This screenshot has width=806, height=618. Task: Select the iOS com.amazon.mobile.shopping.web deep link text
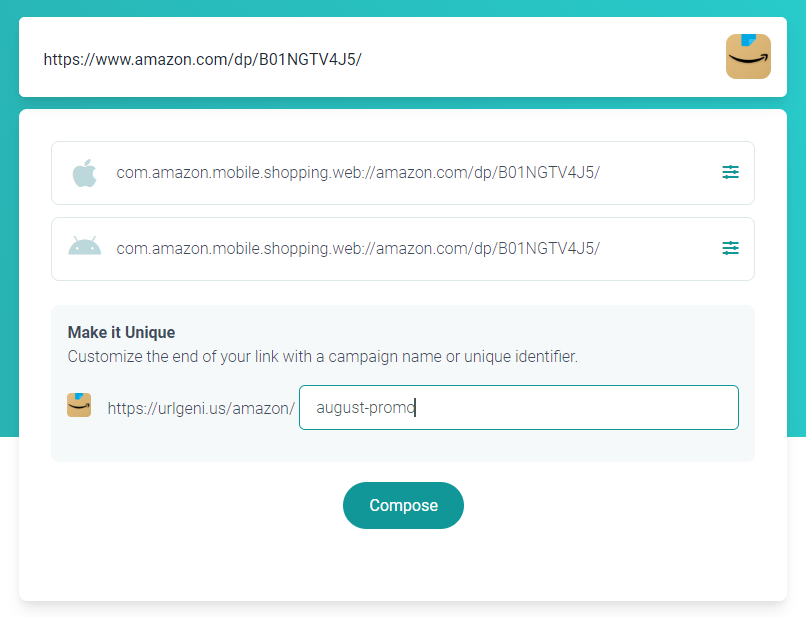pyautogui.click(x=358, y=173)
